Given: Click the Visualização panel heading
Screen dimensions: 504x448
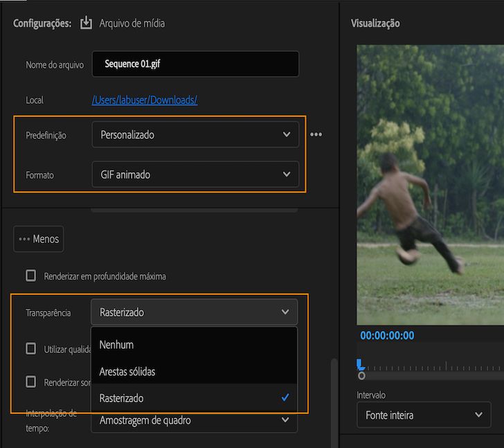Looking at the screenshot, I should [x=375, y=23].
